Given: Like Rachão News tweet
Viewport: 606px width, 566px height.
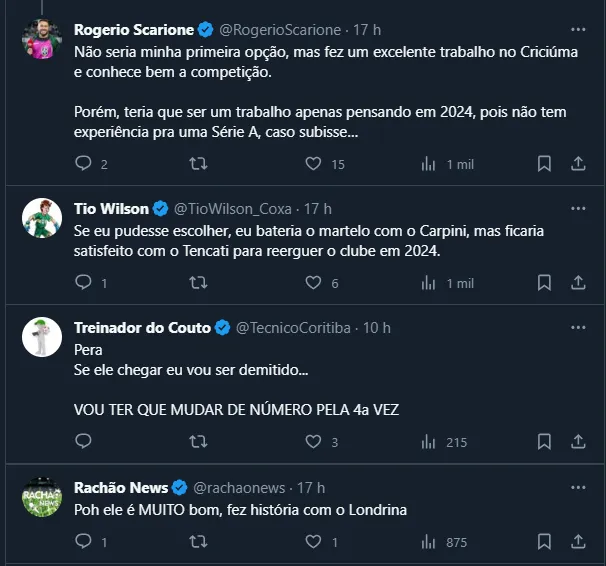Looking at the screenshot, I should point(313,542).
